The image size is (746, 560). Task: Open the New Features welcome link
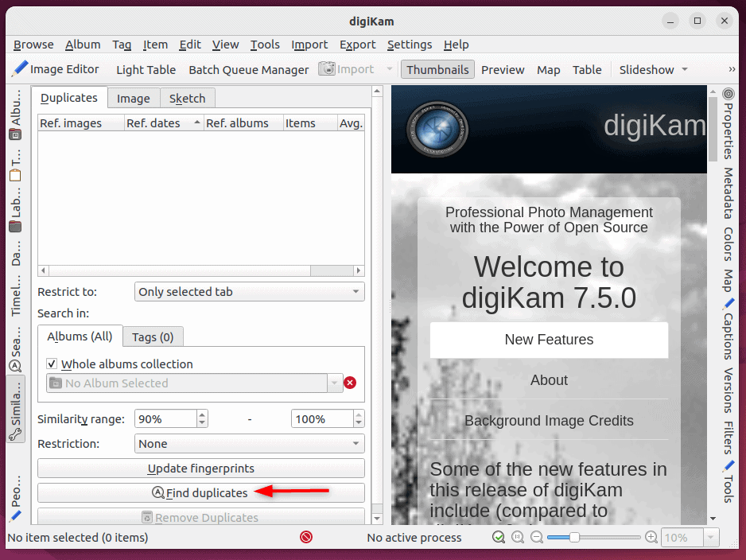[549, 340]
